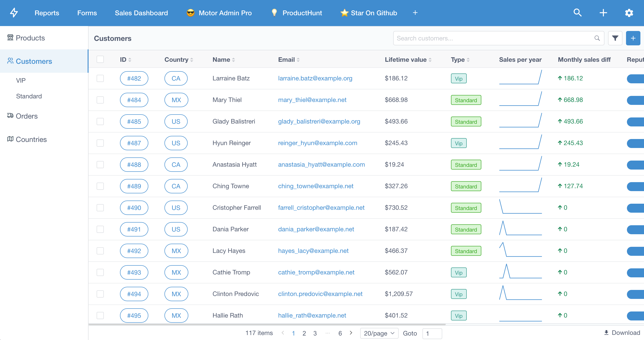Open the 20/page size dropdown

coord(379,333)
